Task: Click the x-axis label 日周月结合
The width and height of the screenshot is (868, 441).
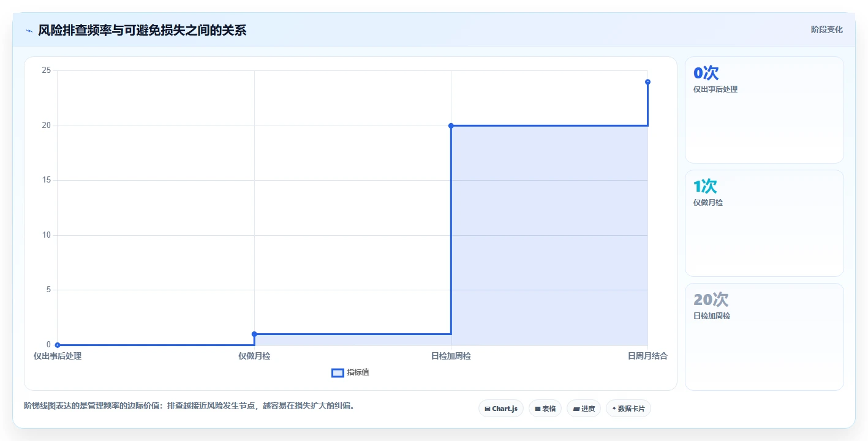Action: 647,356
